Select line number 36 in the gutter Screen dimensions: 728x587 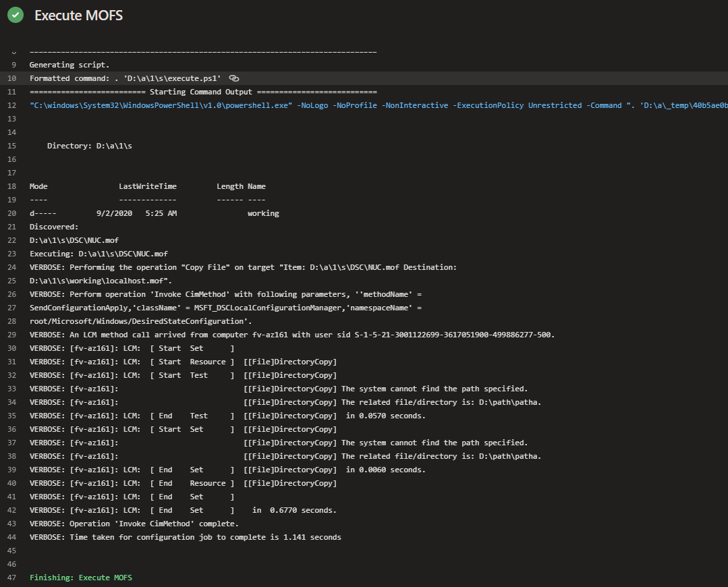coord(12,429)
